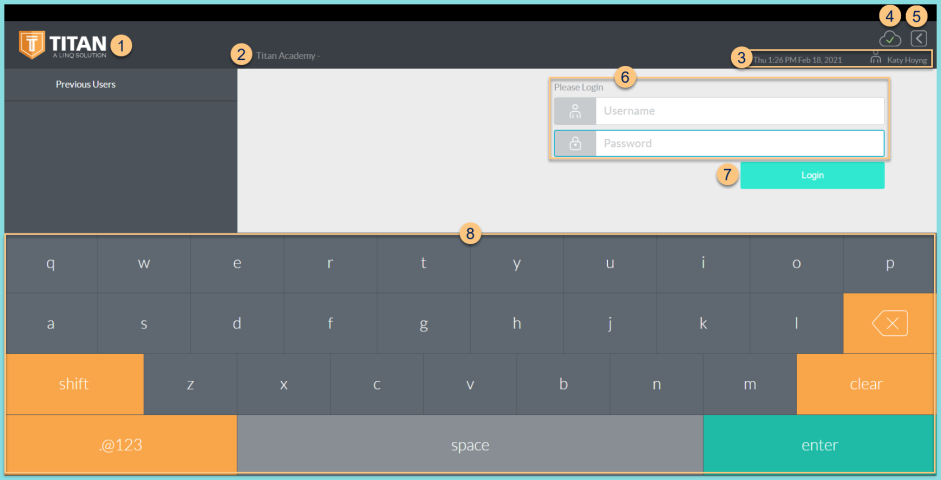Tap the r key
The height and width of the screenshot is (480, 941).
pos(330,263)
